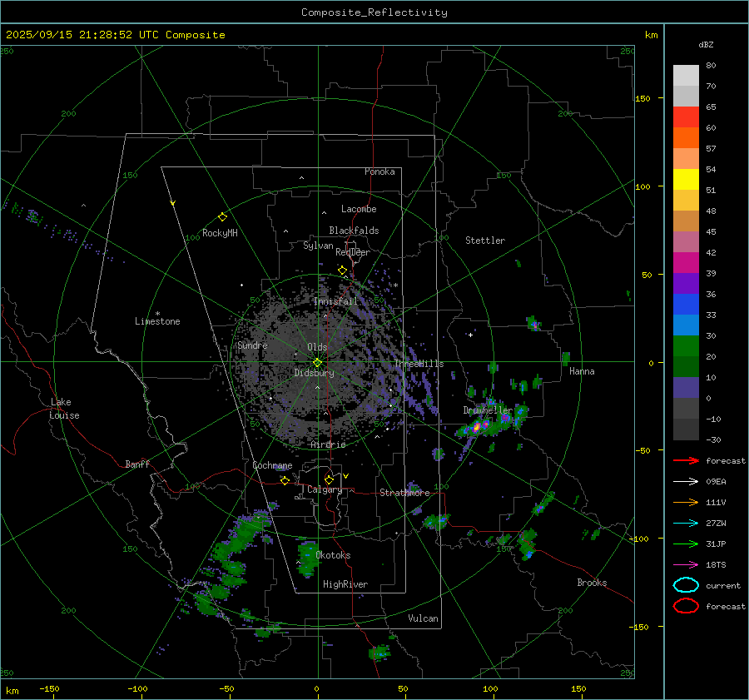Click the HighRiver label
The image size is (749, 700).
click(345, 584)
